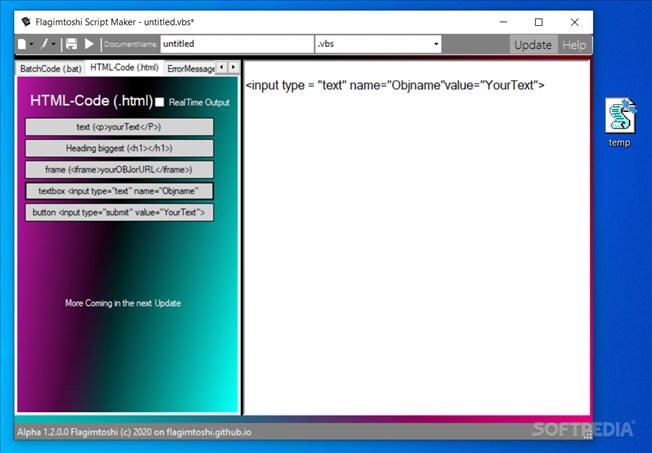The height and width of the screenshot is (453, 652).
Task: Save the script with the floppy disk icon
Action: [x=72, y=44]
